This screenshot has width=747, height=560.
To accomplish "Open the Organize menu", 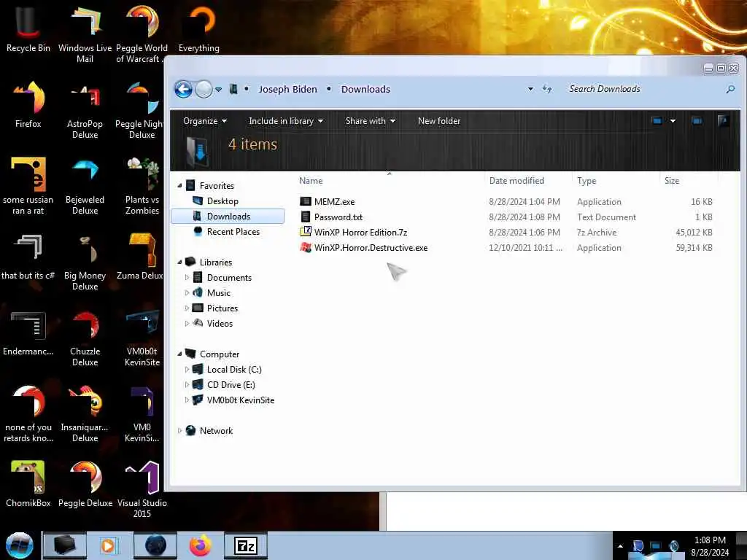I will 205,121.
